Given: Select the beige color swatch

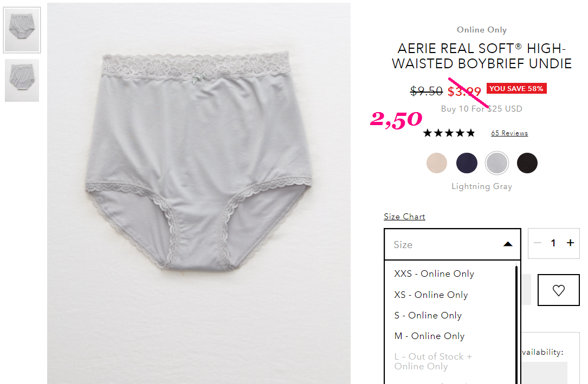Looking at the screenshot, I should point(437,163).
